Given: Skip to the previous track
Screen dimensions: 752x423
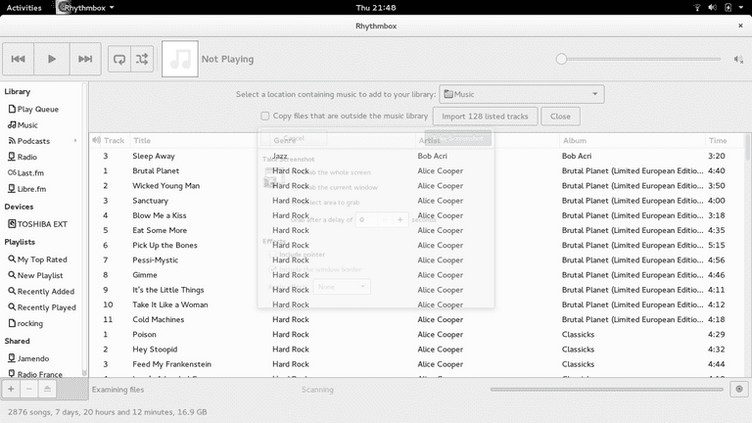Looking at the screenshot, I should [x=18, y=59].
